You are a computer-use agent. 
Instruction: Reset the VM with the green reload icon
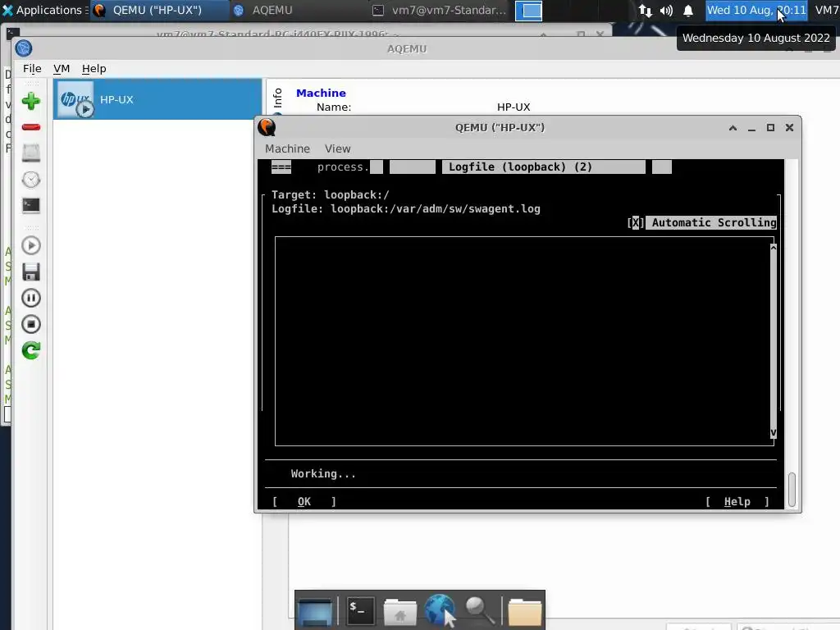coord(30,350)
